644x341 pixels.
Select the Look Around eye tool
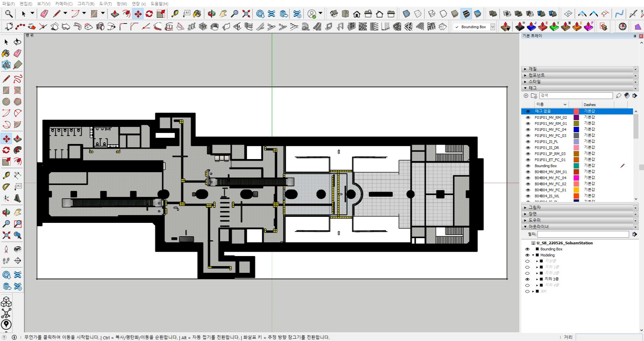pyautogui.click(x=17, y=249)
